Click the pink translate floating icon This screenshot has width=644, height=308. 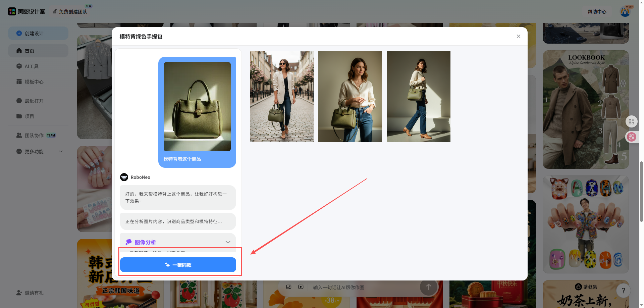pyautogui.click(x=632, y=137)
